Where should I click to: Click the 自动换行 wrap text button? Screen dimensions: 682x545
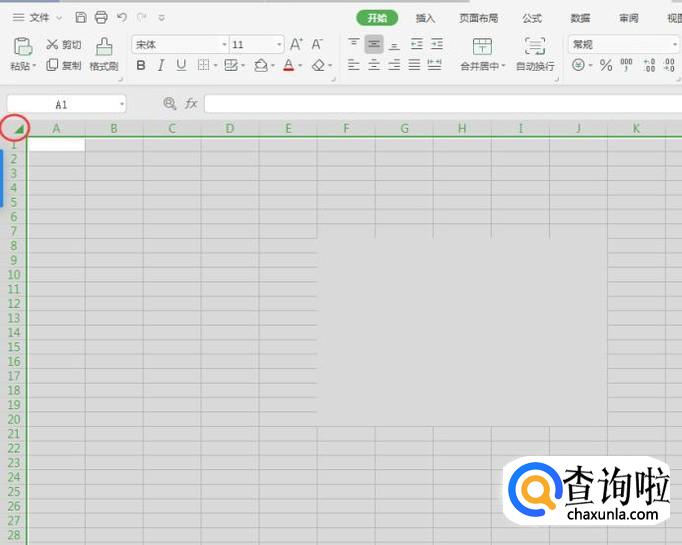click(536, 54)
